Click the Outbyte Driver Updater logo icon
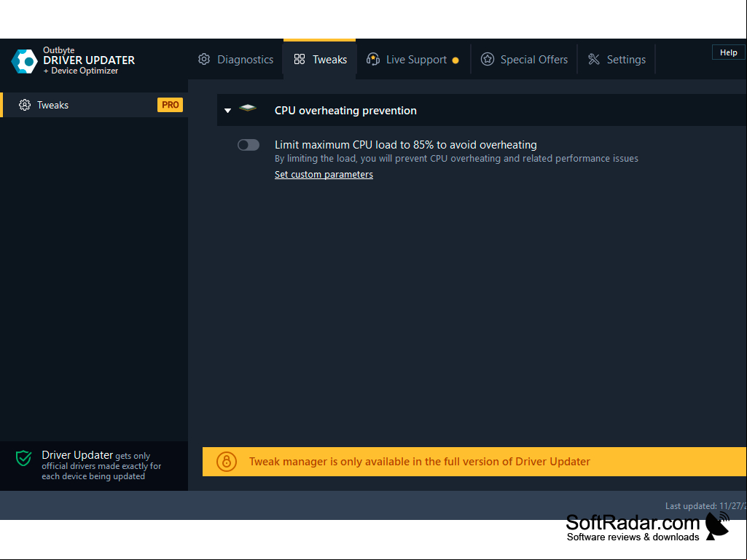Viewport: 747px width, 560px height. [x=24, y=61]
